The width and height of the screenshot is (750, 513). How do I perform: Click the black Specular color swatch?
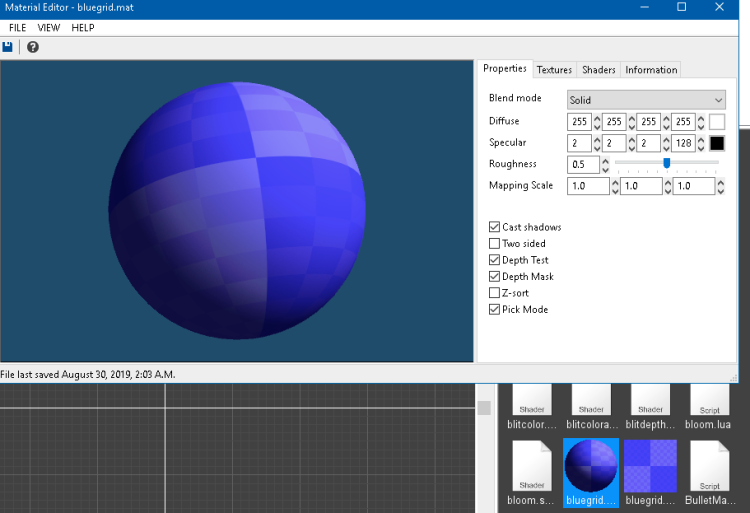[717, 143]
